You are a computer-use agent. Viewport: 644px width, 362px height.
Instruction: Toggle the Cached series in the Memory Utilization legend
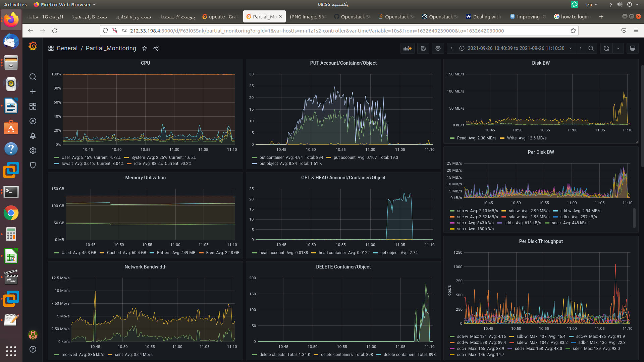click(114, 253)
